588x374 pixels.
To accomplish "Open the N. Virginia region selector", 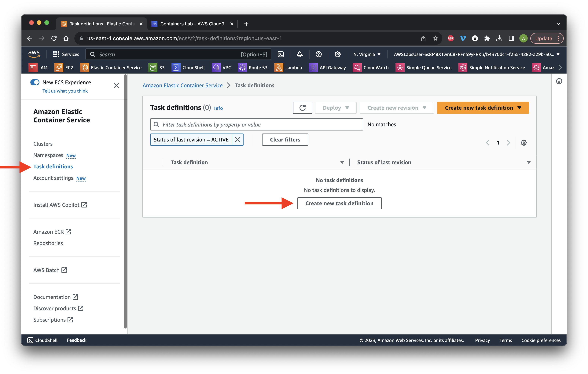I will click(367, 54).
